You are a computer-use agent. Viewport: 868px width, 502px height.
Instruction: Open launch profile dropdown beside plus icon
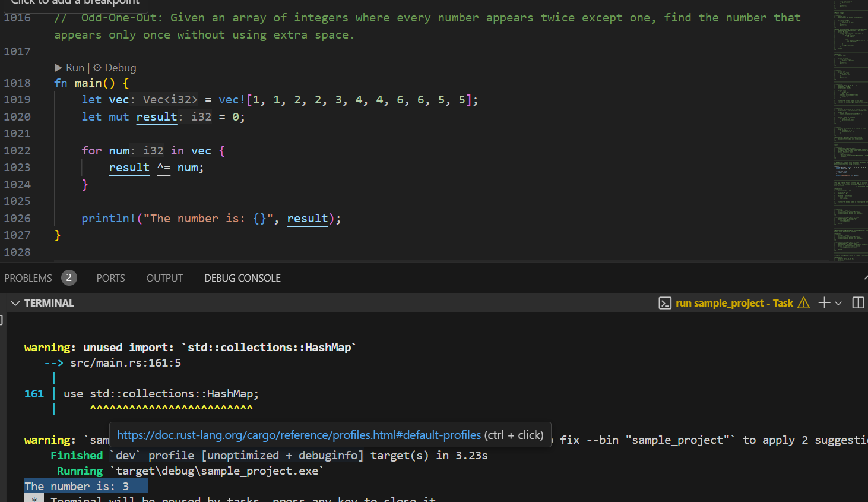click(x=838, y=303)
